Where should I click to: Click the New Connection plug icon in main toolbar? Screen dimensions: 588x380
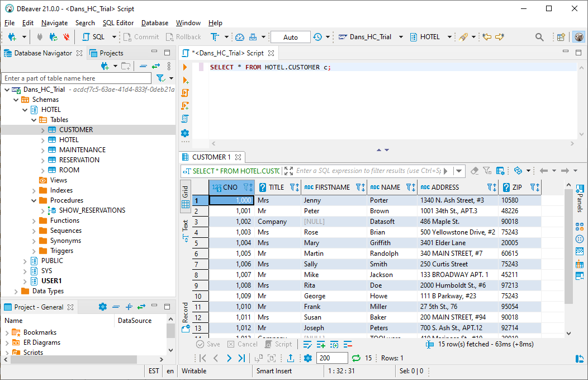point(12,37)
